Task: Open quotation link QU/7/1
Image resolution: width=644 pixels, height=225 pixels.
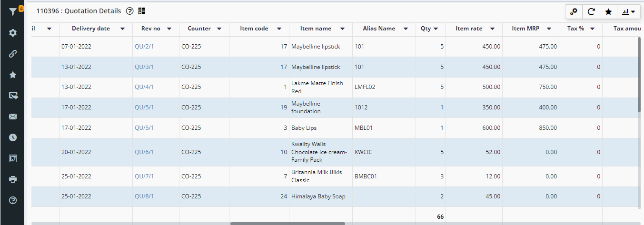Action: pyautogui.click(x=144, y=176)
